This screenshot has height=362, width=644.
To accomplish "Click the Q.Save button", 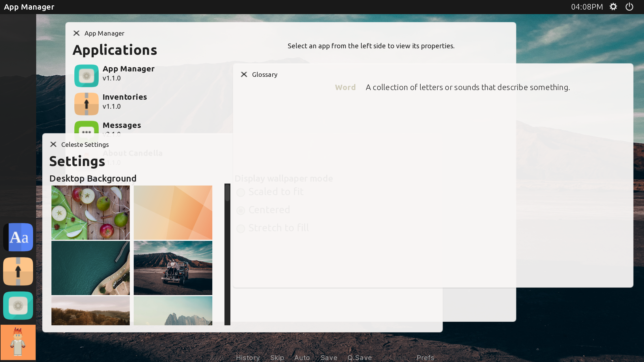I will pyautogui.click(x=360, y=357).
